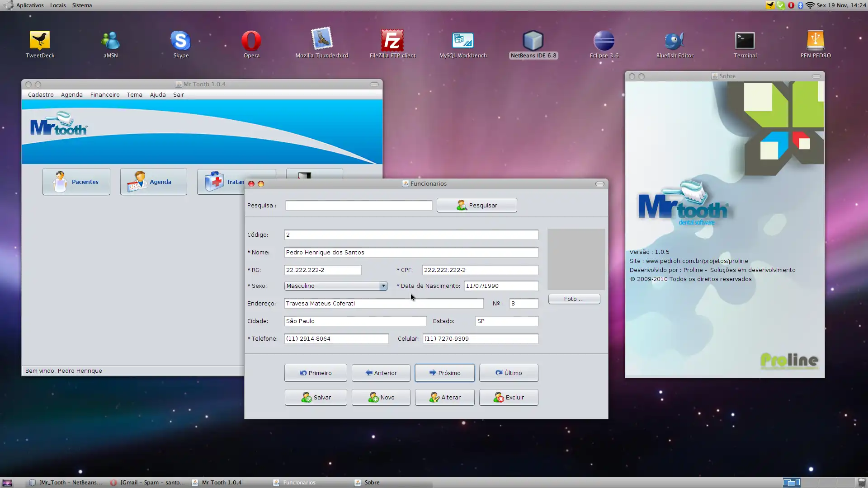Open the Agenda module button
The image size is (868, 488).
[x=154, y=182]
